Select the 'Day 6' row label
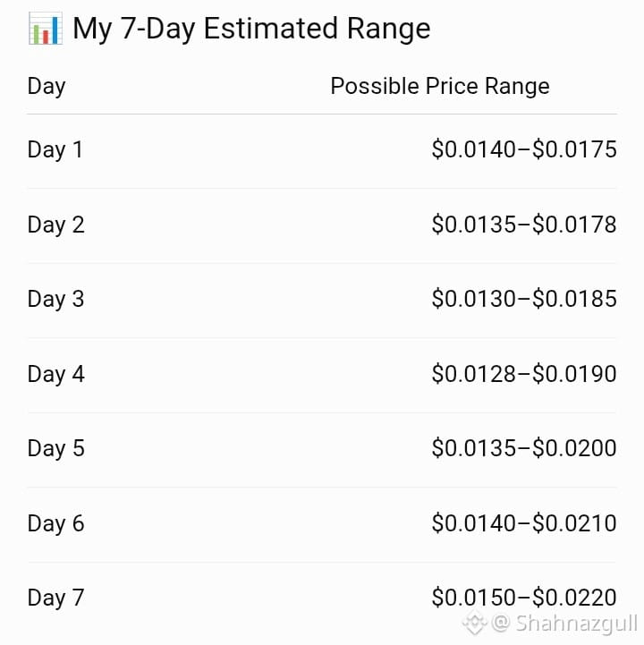The image size is (644, 645). coord(56,523)
